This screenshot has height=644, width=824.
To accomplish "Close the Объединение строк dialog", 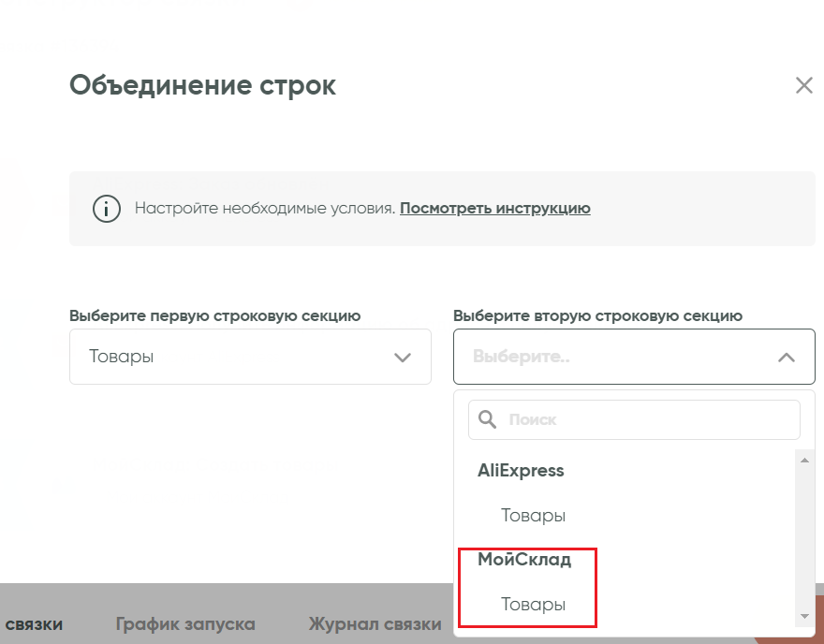I will 803,86.
